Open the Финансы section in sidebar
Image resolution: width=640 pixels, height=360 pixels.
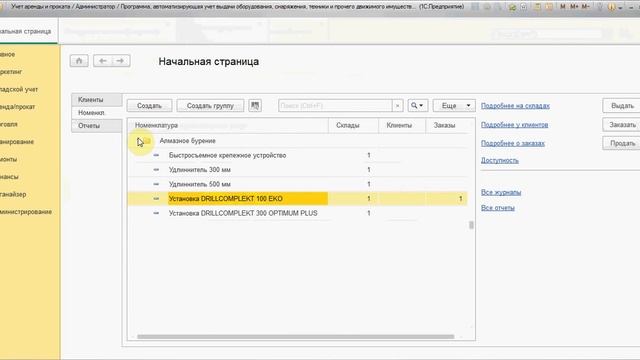click(x=9, y=177)
